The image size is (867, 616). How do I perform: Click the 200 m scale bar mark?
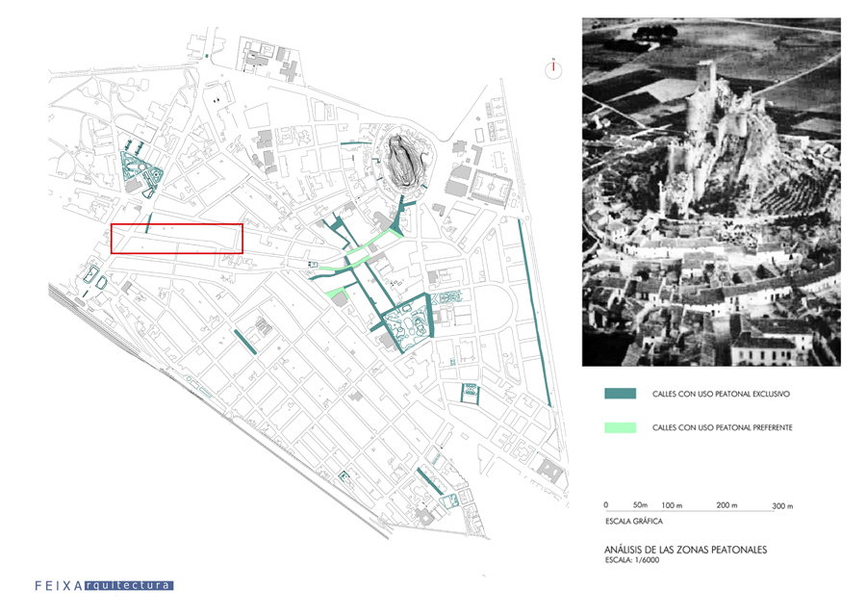727,505
